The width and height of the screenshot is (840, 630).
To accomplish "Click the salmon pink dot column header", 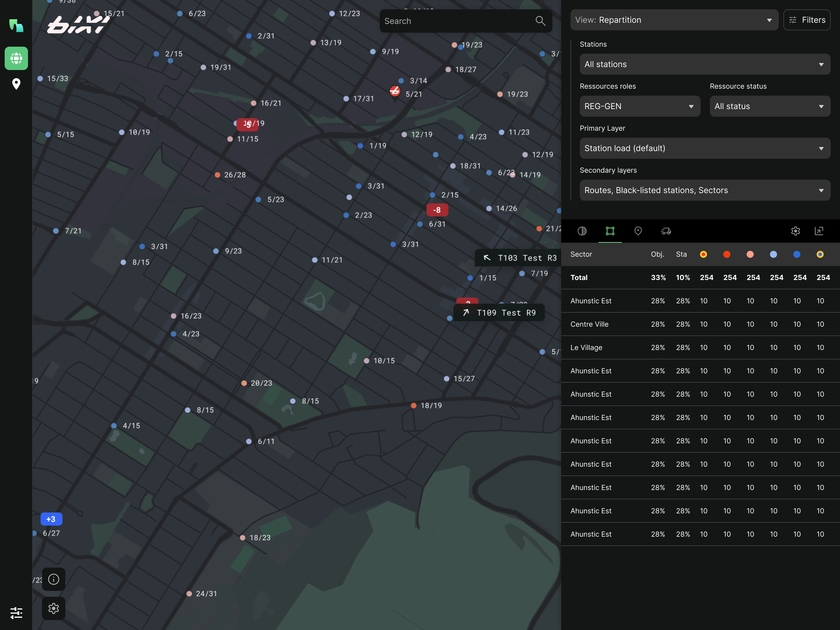I will click(750, 254).
